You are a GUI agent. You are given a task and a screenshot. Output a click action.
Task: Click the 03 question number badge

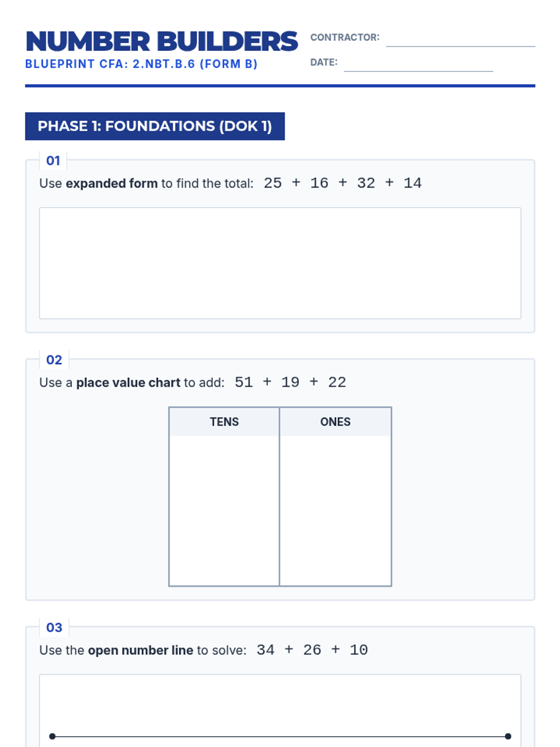(54, 627)
